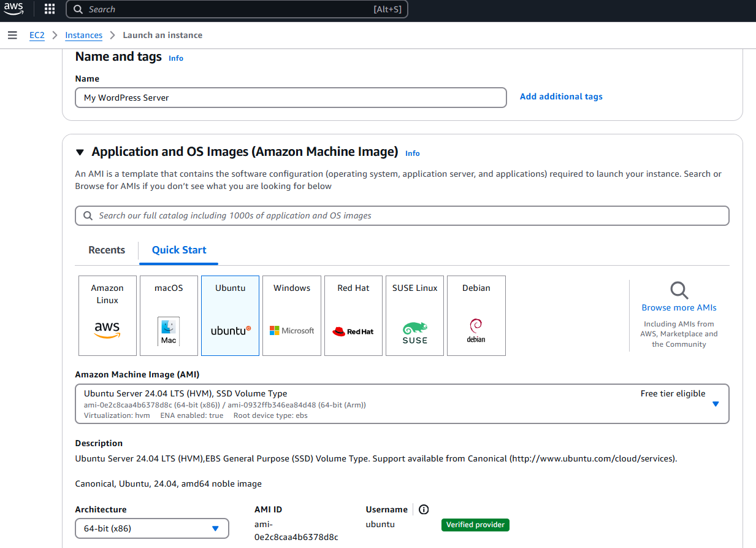The height and width of the screenshot is (548, 756).
Task: Open the Architecture 64-bit (x86) dropdown
Action: 152,528
